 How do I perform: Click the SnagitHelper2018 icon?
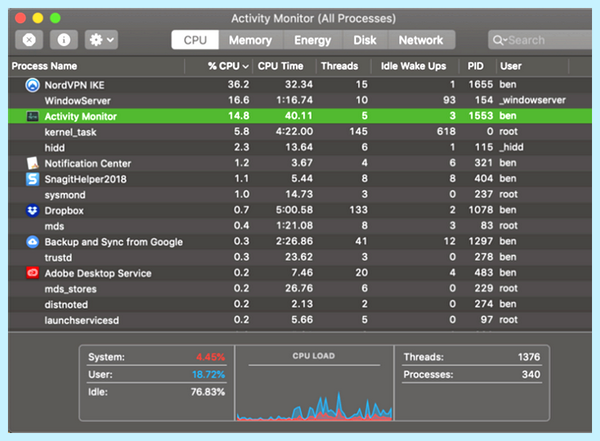click(33, 179)
